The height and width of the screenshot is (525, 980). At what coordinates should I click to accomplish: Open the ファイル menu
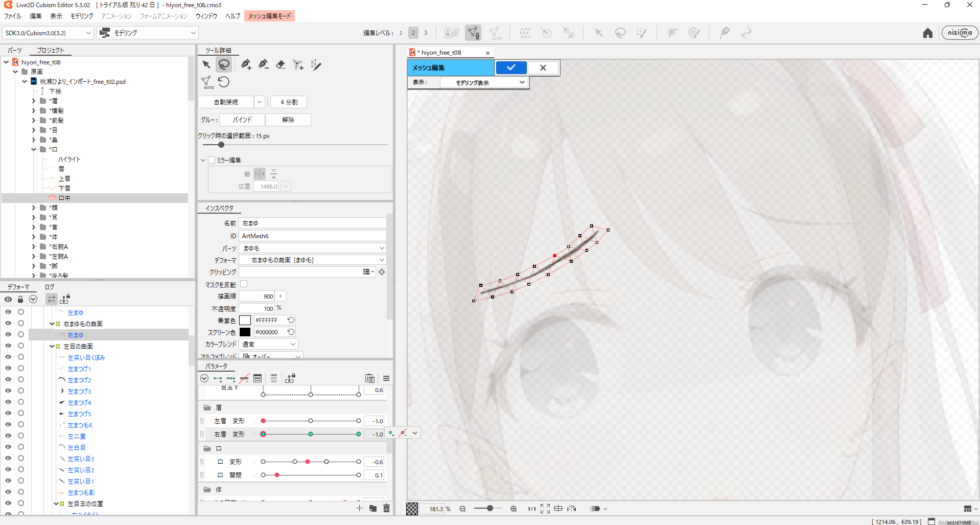[x=13, y=16]
